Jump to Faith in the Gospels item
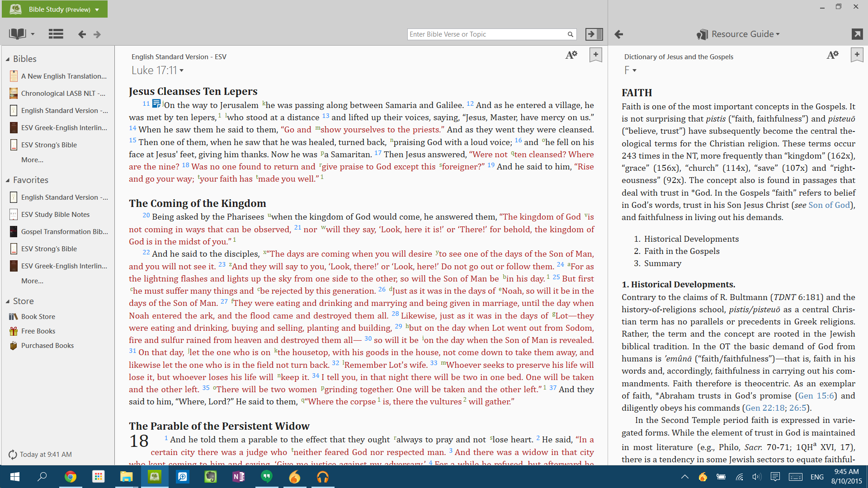Viewport: 868px width, 488px height. tap(682, 251)
